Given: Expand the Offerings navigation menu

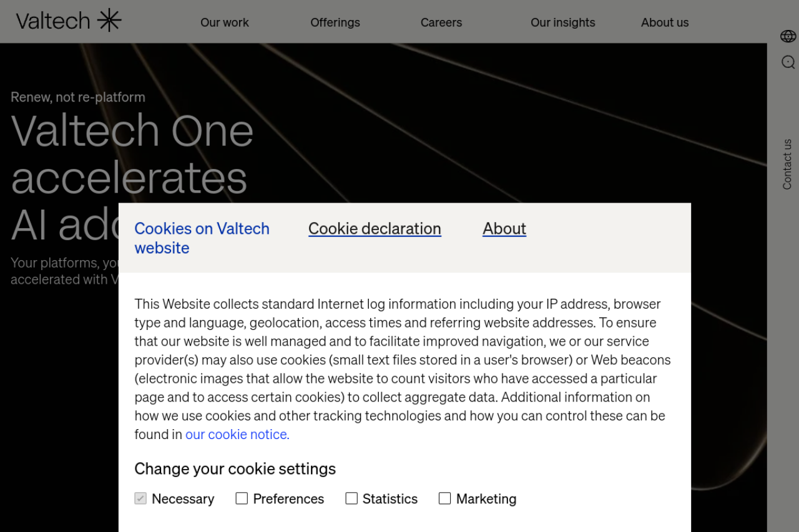Looking at the screenshot, I should tap(335, 22).
